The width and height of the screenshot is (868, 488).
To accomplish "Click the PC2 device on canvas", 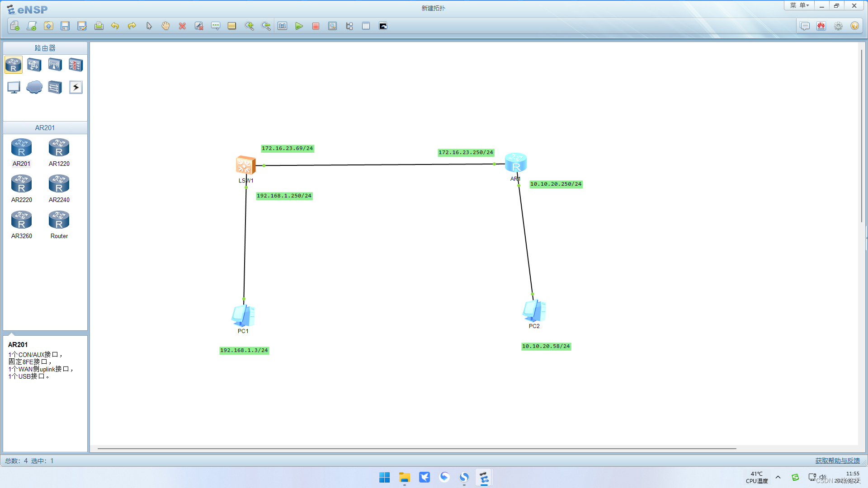I will pyautogui.click(x=534, y=311).
